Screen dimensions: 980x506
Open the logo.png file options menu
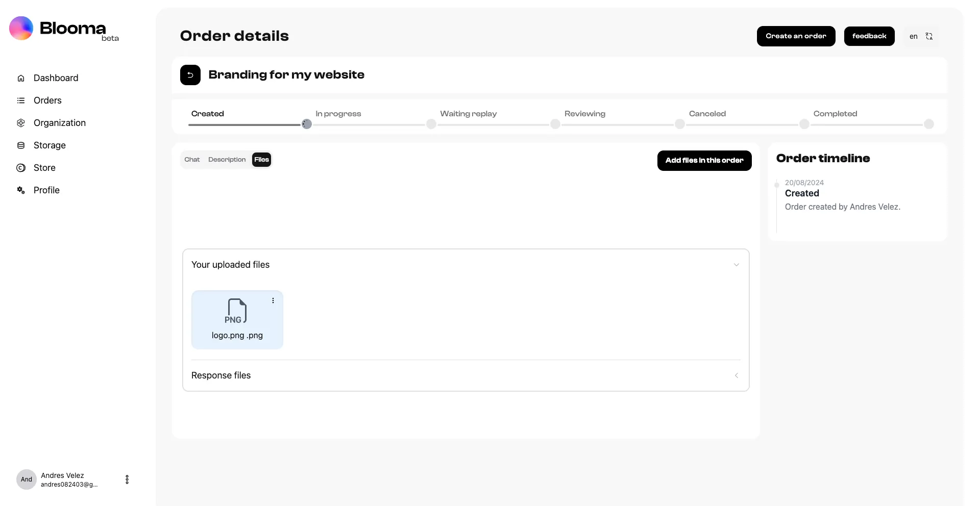pos(273,300)
